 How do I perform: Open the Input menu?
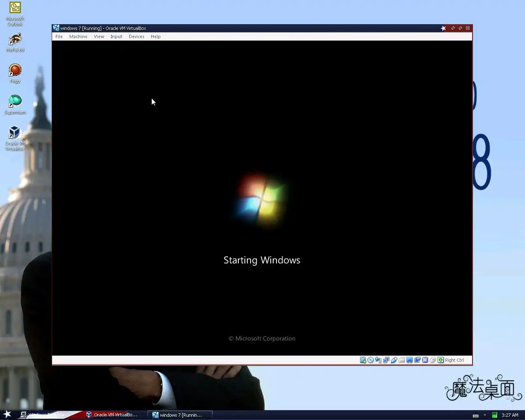pos(116,37)
